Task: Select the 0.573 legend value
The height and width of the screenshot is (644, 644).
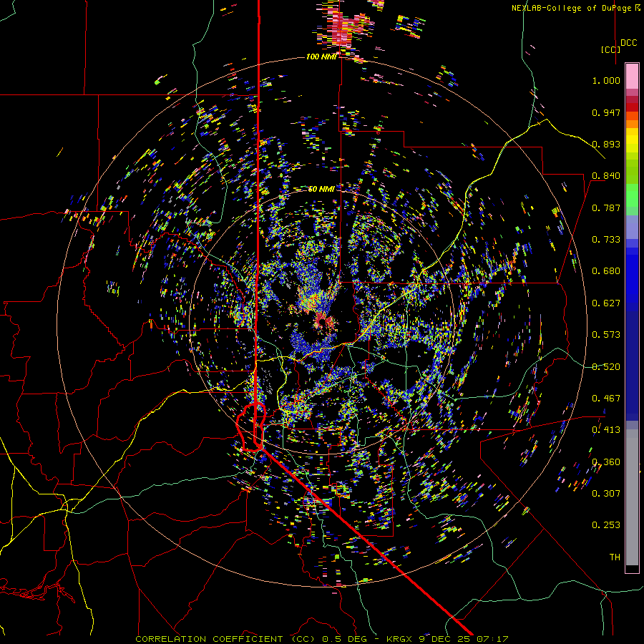Action: pyautogui.click(x=606, y=335)
